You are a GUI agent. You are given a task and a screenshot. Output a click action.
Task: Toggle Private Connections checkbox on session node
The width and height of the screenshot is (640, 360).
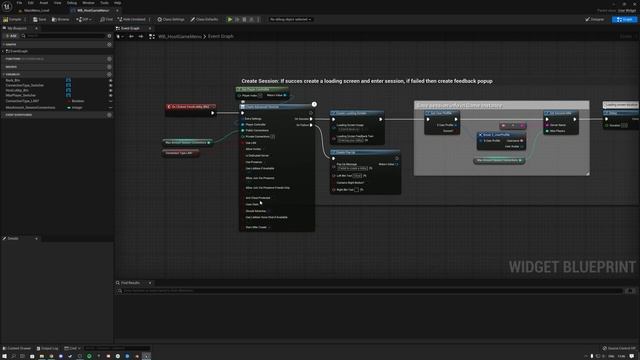coord(273,137)
